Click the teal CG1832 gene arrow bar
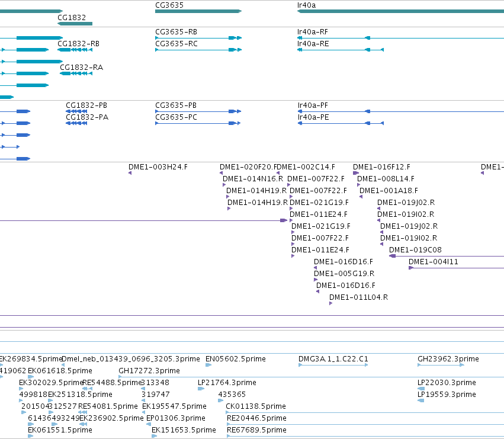This screenshot has height=439, width=504. [75, 24]
